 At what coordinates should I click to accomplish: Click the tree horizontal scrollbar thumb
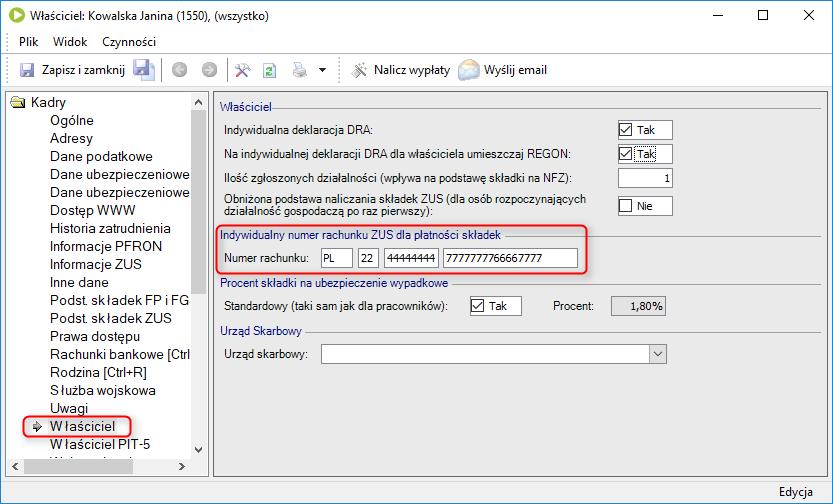tap(79, 466)
